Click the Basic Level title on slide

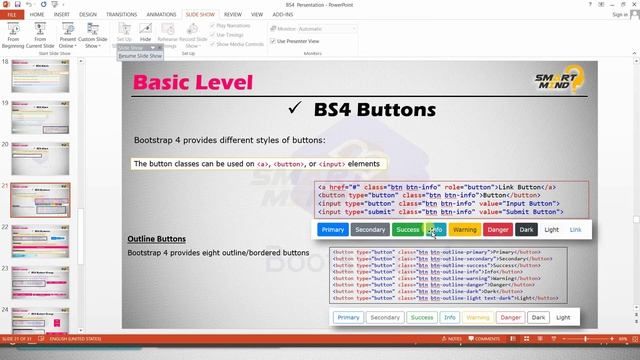coord(193,82)
